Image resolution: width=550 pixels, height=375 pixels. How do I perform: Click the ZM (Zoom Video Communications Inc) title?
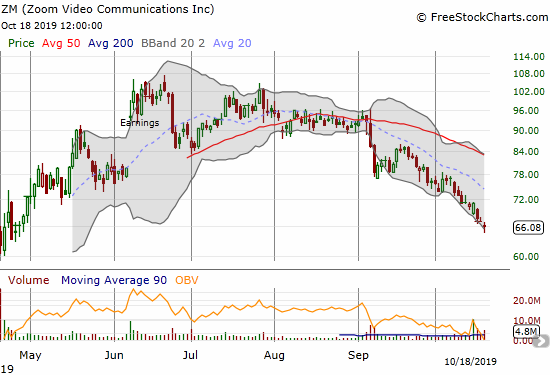tap(107, 9)
